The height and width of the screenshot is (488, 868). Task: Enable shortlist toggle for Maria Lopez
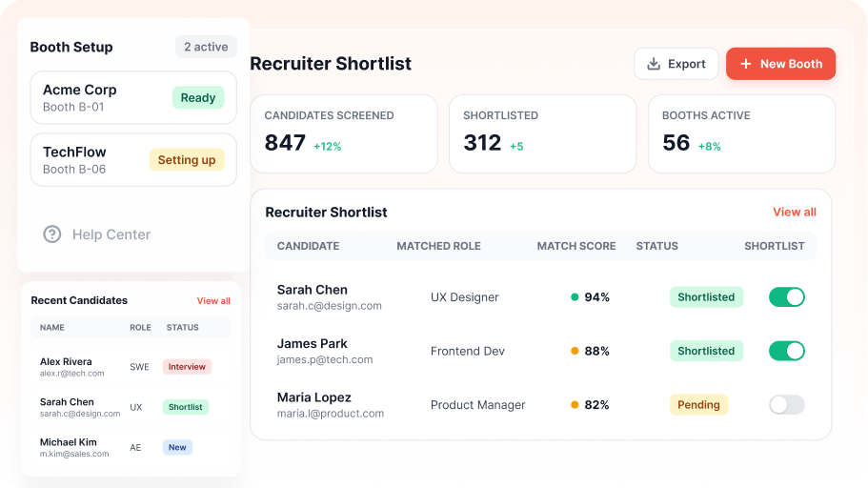[787, 405]
